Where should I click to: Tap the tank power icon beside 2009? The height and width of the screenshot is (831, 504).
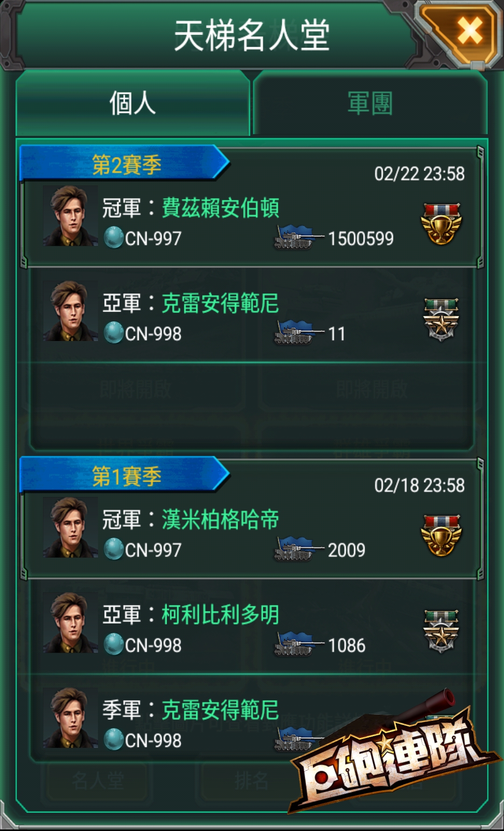(x=298, y=549)
